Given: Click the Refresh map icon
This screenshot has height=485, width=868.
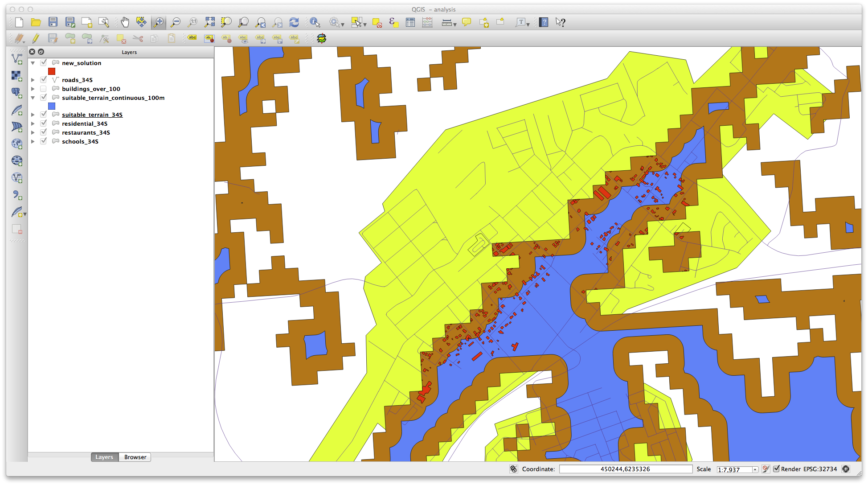Looking at the screenshot, I should click(x=294, y=22).
